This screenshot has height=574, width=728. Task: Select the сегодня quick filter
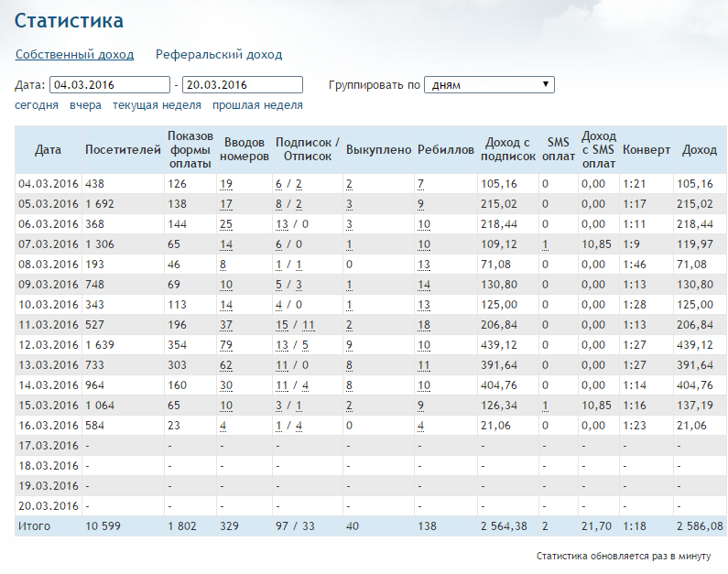click(37, 105)
